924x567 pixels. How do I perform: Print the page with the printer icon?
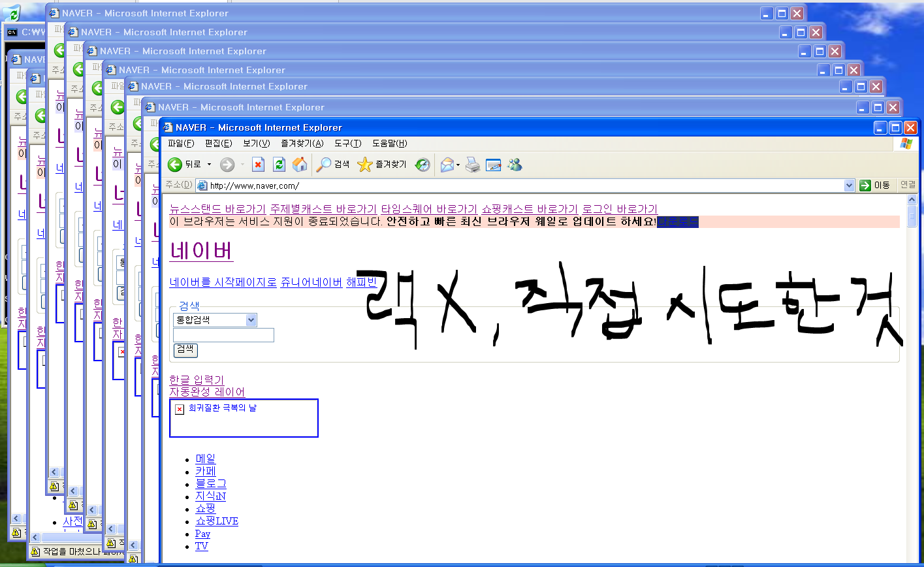tap(473, 165)
